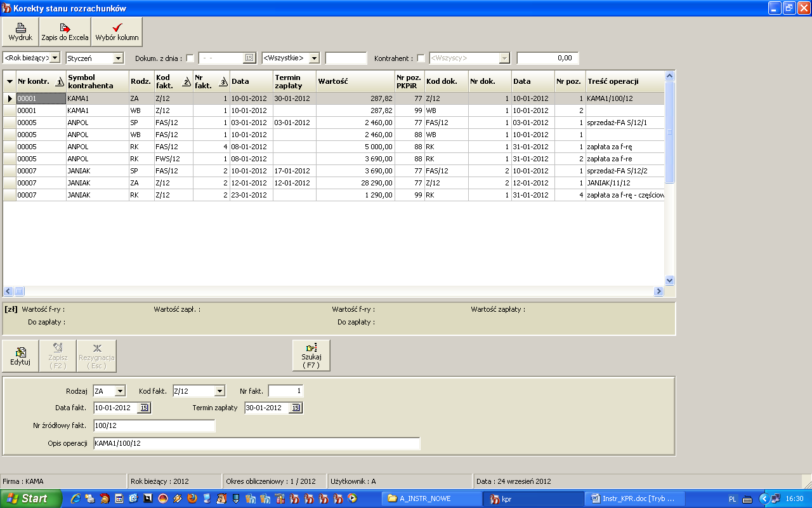Launch Firefox from the quick launch bar
Viewport: 812px width, 508px height.
tap(193, 498)
